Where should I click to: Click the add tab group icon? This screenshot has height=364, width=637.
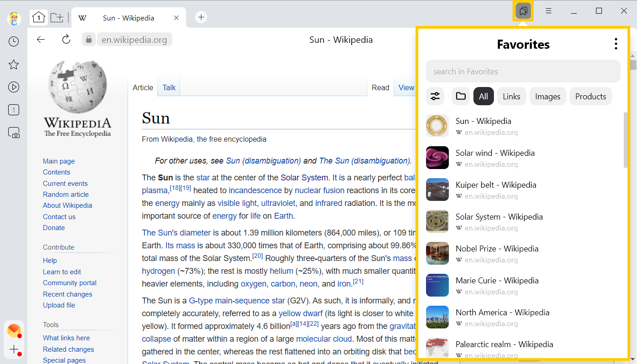pos(57,18)
